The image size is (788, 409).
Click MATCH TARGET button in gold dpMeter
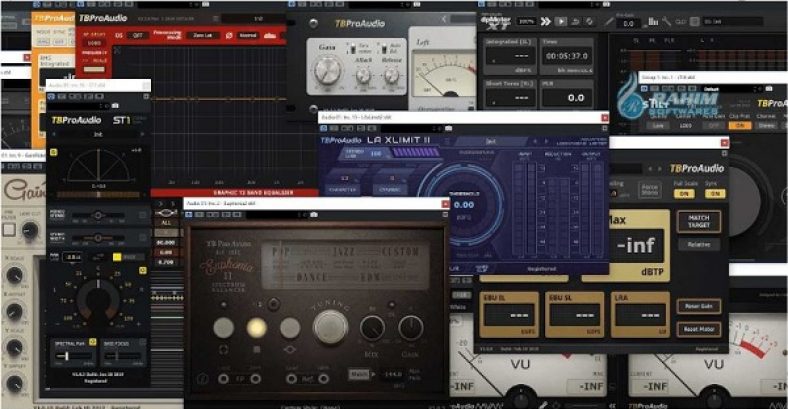699,221
